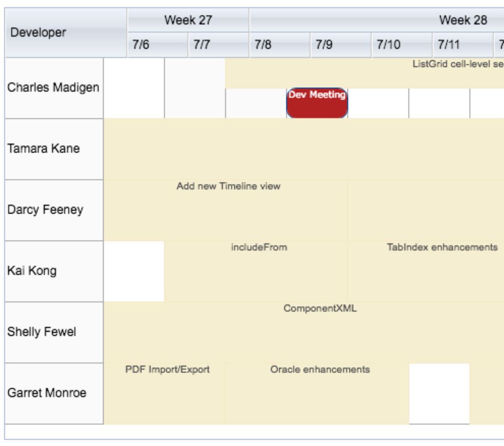Image resolution: width=504 pixels, height=446 pixels.
Task: Select the 7/6 date column header
Action: tap(157, 45)
